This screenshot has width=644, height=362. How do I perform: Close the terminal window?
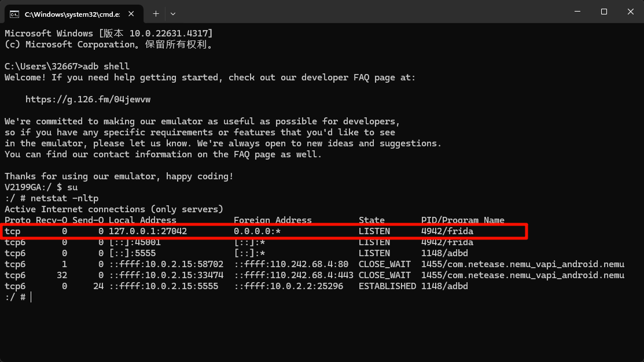(x=630, y=12)
